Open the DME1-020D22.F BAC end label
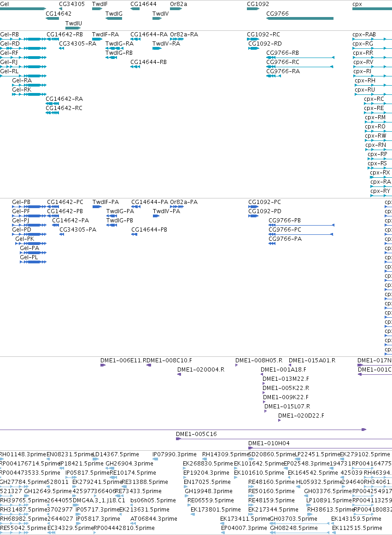 tap(301, 416)
